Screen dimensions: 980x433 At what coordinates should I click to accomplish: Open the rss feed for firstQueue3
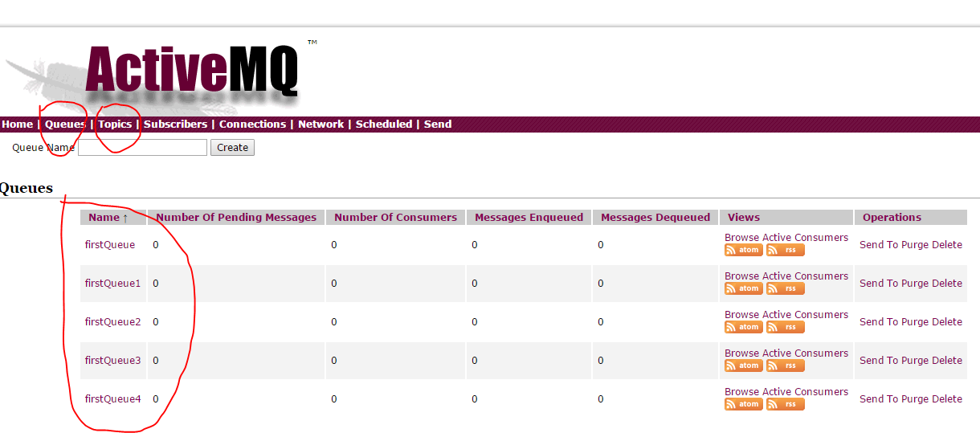pos(785,366)
